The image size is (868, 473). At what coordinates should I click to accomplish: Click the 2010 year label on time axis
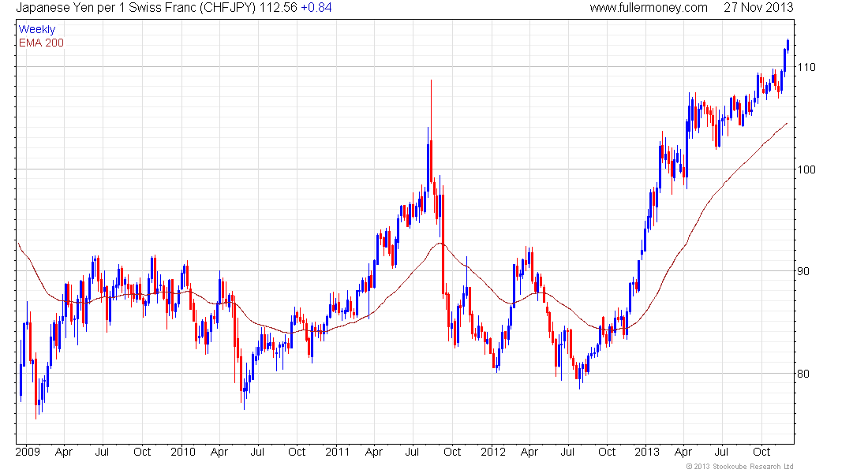tap(183, 452)
